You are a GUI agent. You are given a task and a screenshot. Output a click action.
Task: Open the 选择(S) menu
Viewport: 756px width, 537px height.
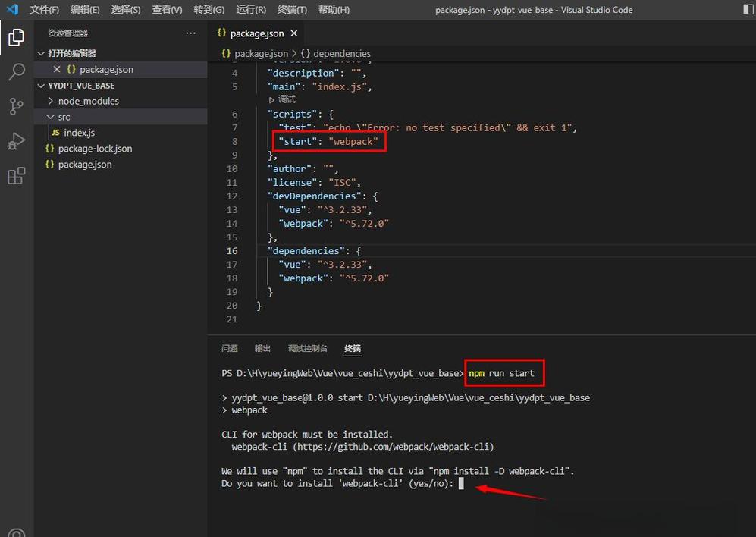(125, 10)
